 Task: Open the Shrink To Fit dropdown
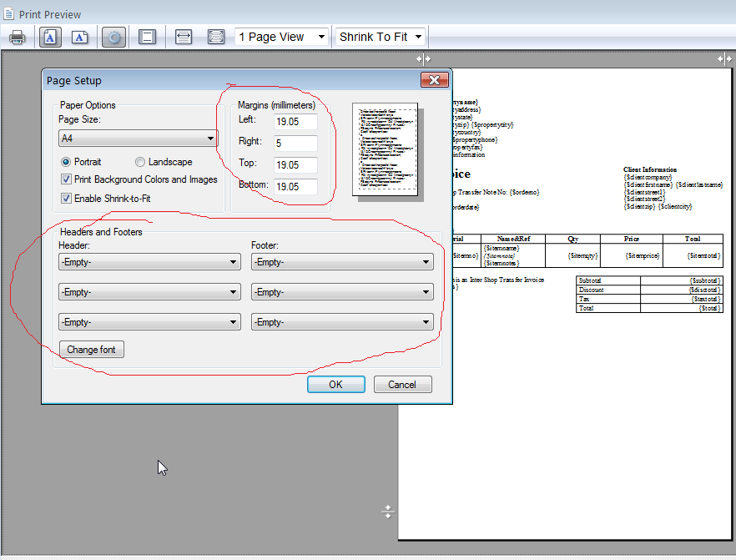click(x=381, y=37)
